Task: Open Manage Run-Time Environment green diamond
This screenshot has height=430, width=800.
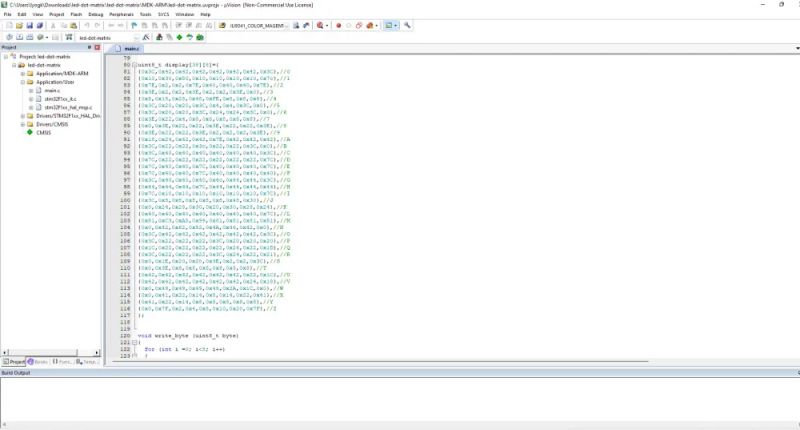Action: coord(180,37)
